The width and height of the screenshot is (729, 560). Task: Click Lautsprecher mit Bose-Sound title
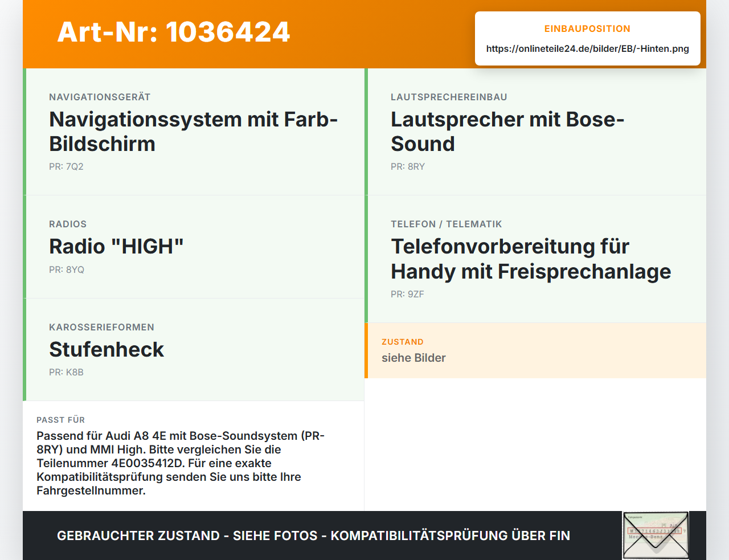click(507, 132)
